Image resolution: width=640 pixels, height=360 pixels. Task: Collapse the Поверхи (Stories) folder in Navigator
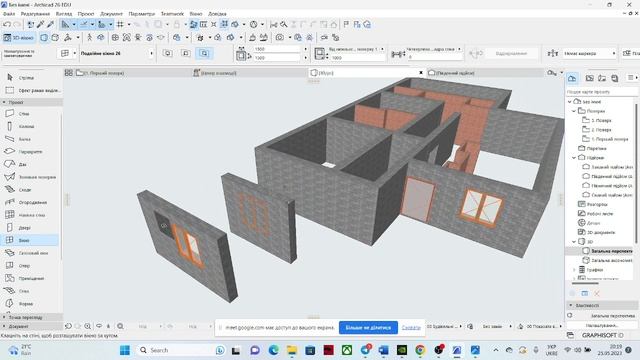pyautogui.click(x=574, y=111)
